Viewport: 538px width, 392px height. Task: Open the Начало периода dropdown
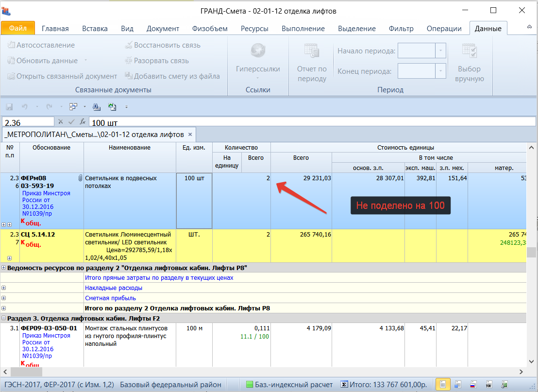coord(440,51)
